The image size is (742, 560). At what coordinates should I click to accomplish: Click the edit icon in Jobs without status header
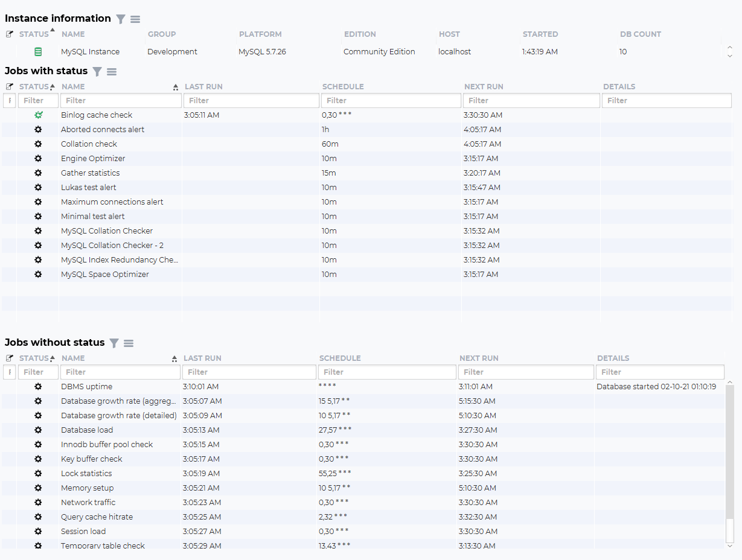pos(9,358)
